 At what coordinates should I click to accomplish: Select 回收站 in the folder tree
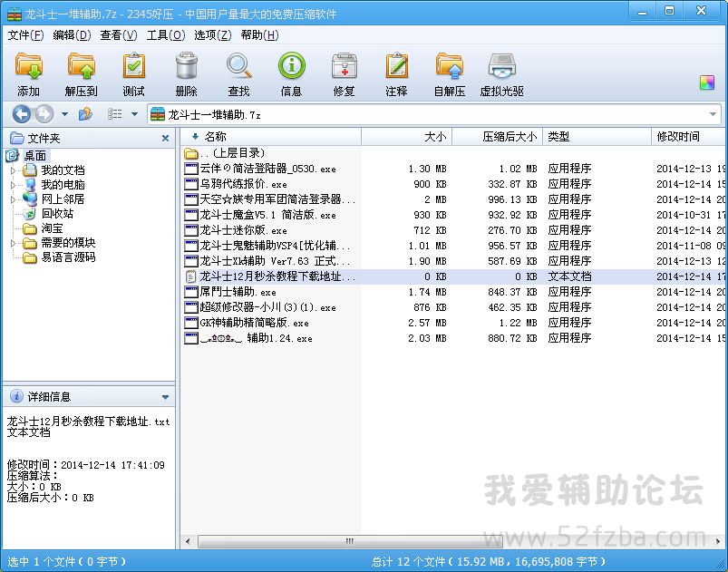pos(57,214)
